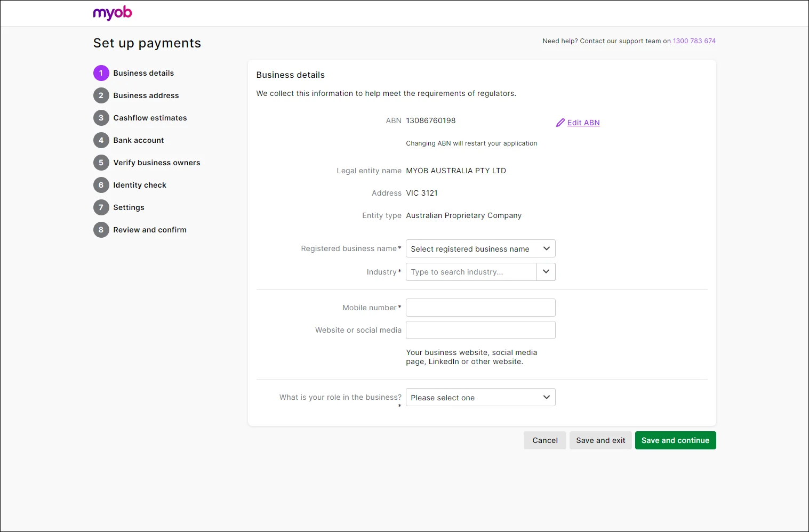Select step 5 circle icon for Verify business owners
809x532 pixels.
pyautogui.click(x=101, y=163)
